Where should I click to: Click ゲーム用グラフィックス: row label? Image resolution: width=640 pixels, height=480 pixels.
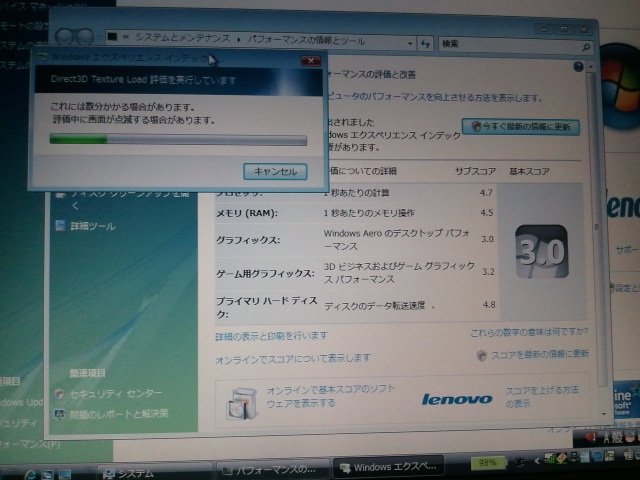coord(265,273)
